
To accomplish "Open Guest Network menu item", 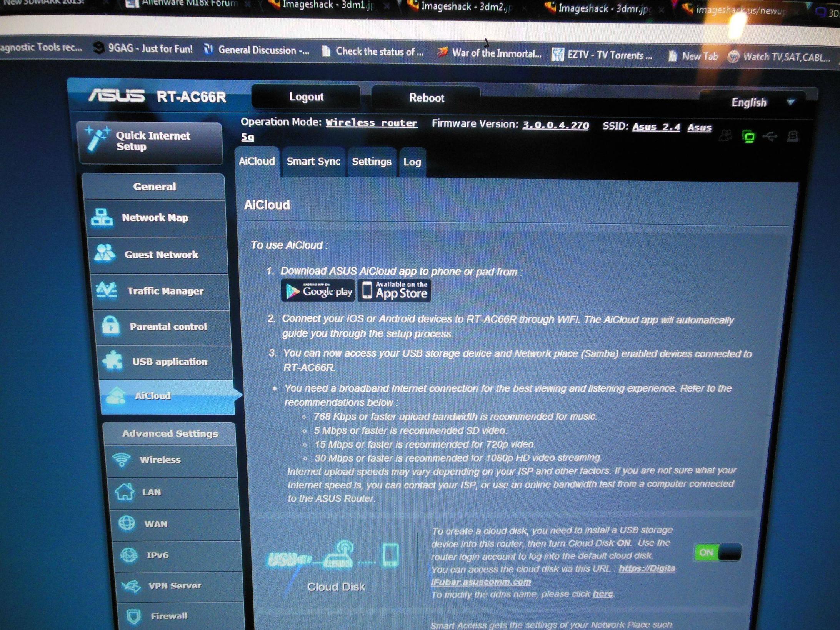I will tap(158, 254).
